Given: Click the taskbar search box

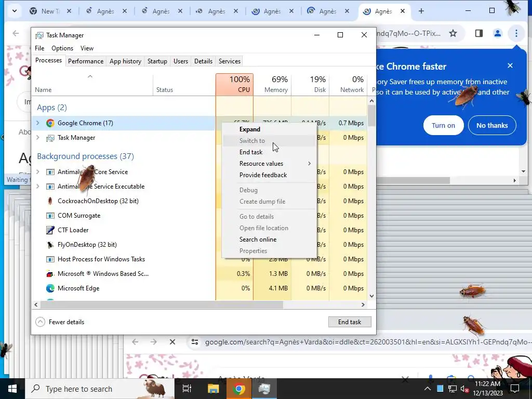Looking at the screenshot, I should (x=100, y=389).
